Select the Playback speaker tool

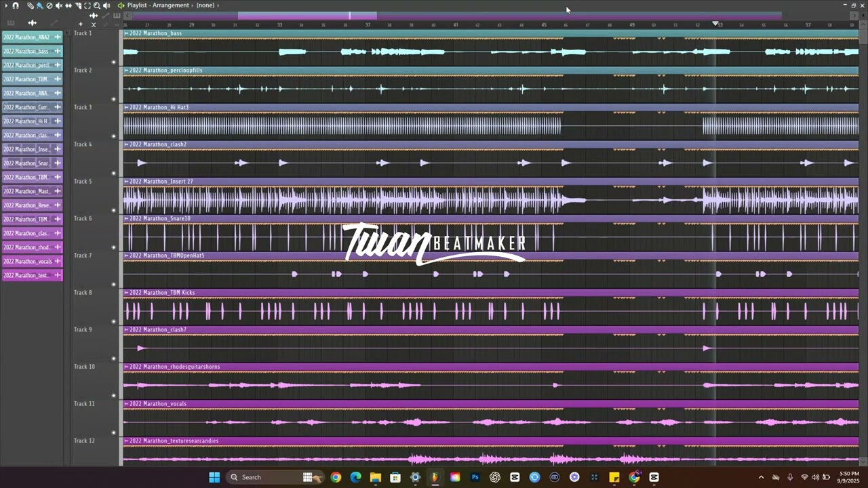(x=106, y=5)
